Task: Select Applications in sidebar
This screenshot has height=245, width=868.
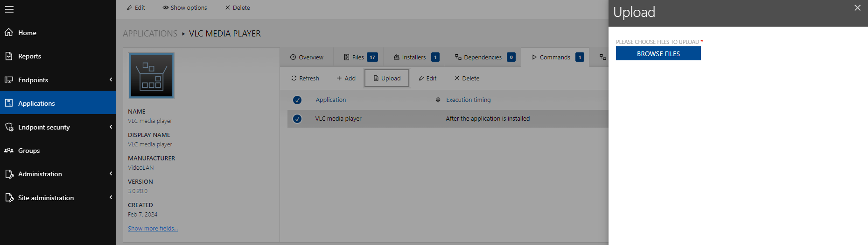Action: click(58, 103)
